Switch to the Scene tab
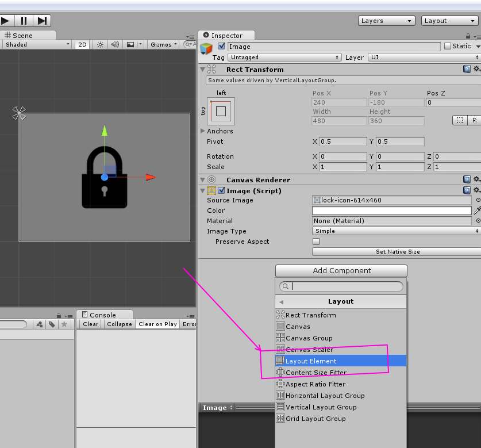The width and height of the screenshot is (481, 448). click(x=27, y=35)
